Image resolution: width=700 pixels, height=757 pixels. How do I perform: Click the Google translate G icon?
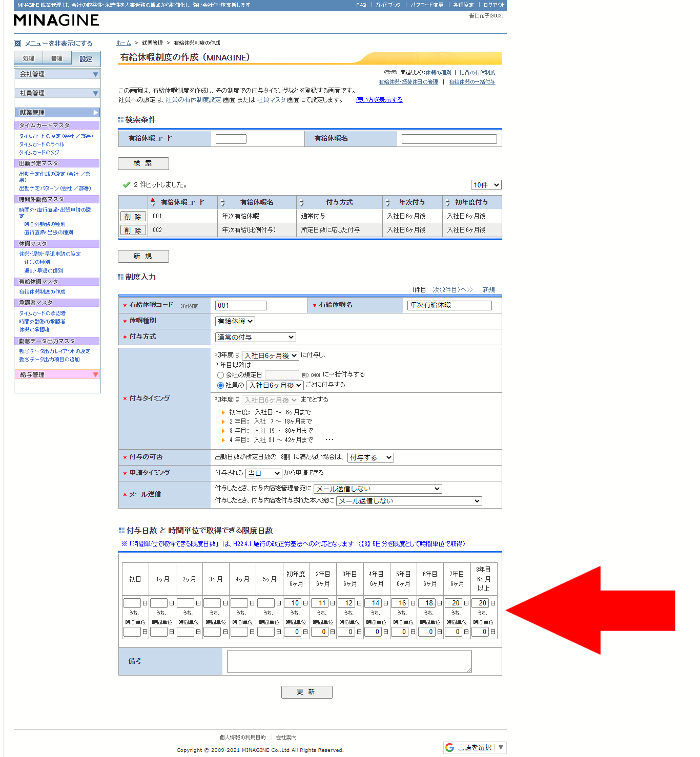(x=449, y=747)
